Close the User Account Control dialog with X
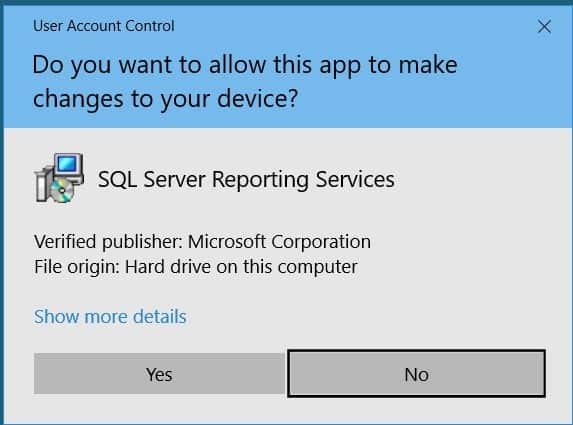Image resolution: width=573 pixels, height=425 pixels. (x=544, y=27)
